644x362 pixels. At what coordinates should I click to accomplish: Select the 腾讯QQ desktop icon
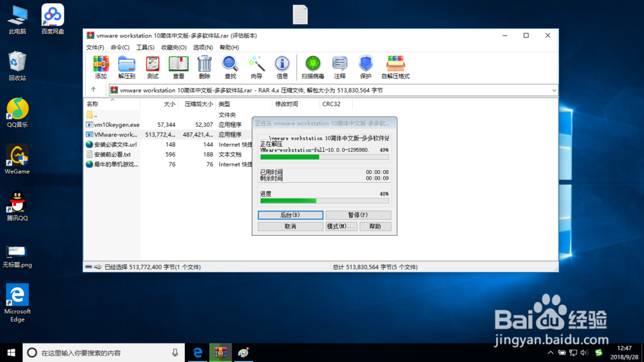(x=17, y=206)
